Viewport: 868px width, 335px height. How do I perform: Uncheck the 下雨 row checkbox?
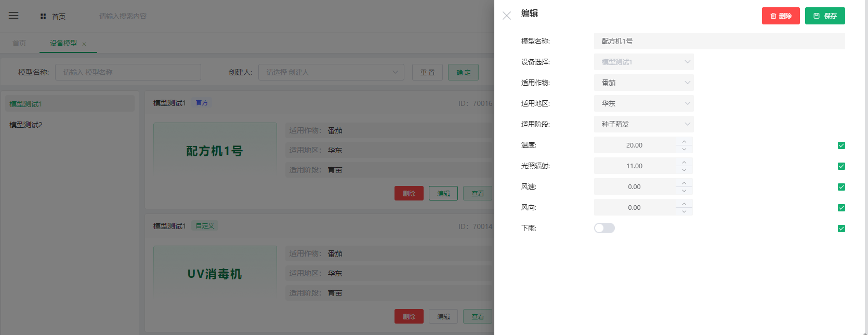[x=841, y=229]
